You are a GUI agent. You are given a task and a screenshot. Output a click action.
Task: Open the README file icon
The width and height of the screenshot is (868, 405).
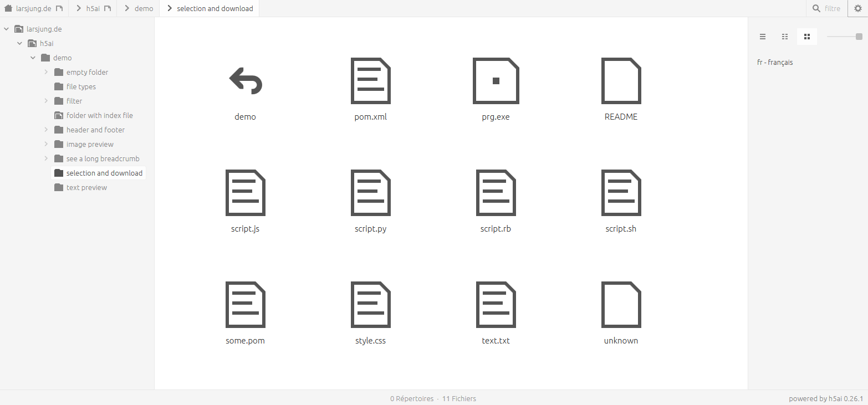pyautogui.click(x=621, y=81)
